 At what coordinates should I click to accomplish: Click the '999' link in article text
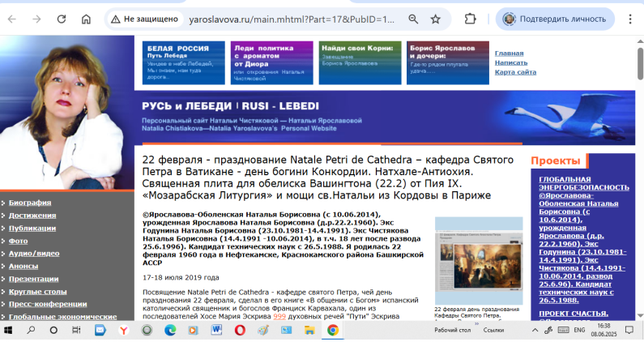click(279, 317)
